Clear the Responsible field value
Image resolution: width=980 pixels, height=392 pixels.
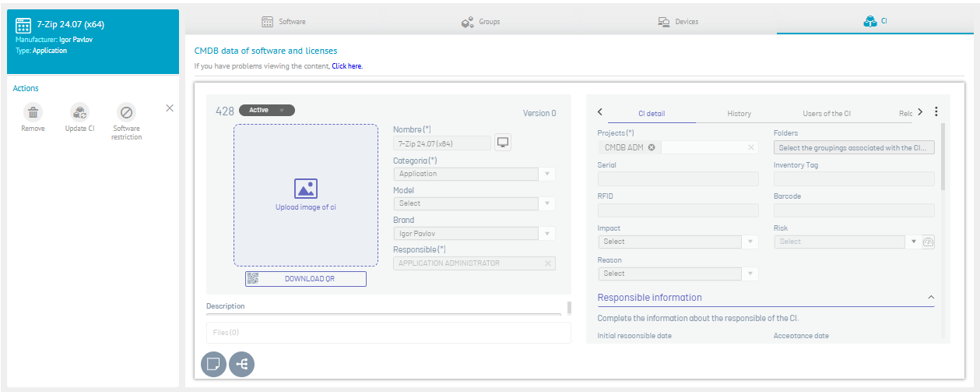click(x=548, y=263)
